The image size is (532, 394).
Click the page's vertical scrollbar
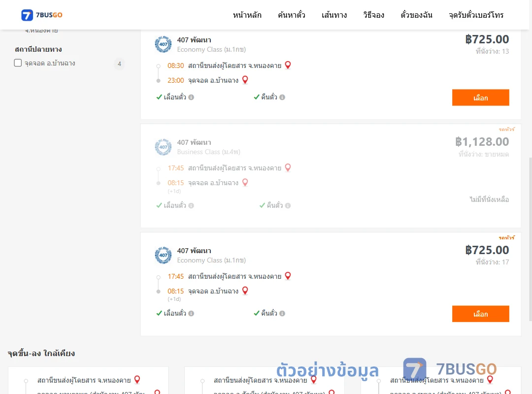[x=530, y=239]
